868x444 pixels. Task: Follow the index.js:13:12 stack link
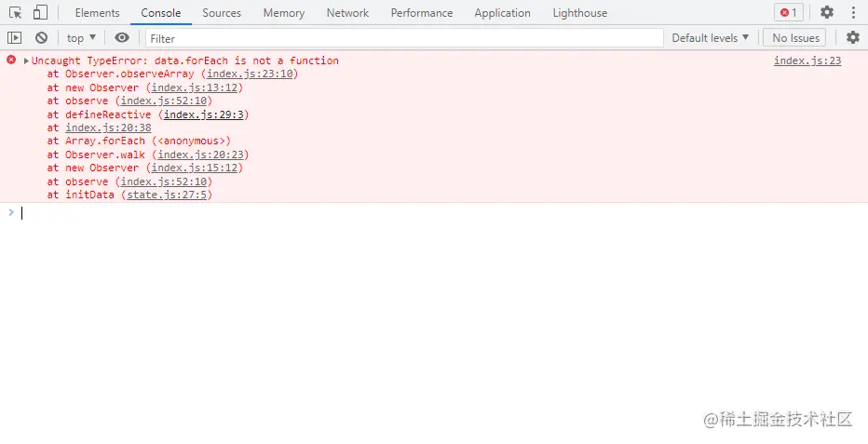click(x=194, y=87)
